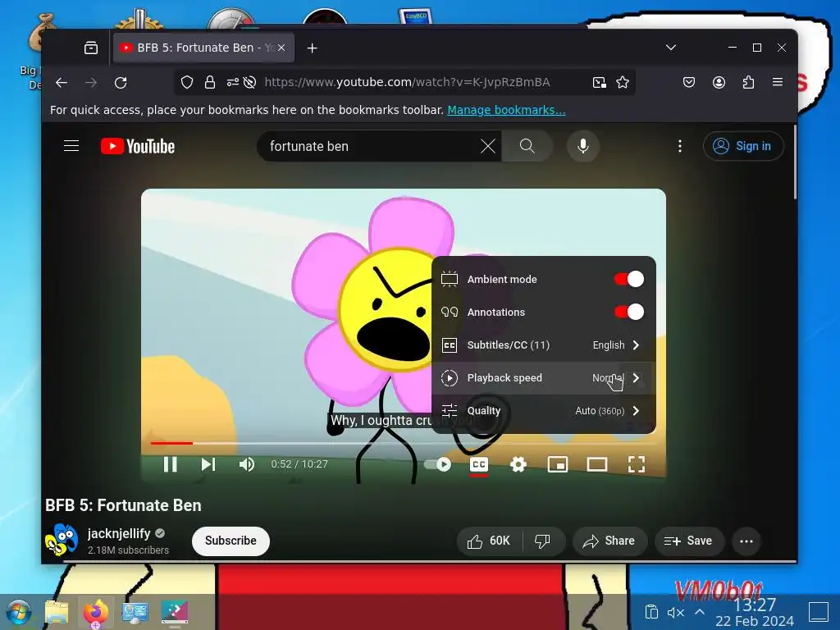Click the Sign in button
The width and height of the screenshot is (840, 630).
point(743,146)
